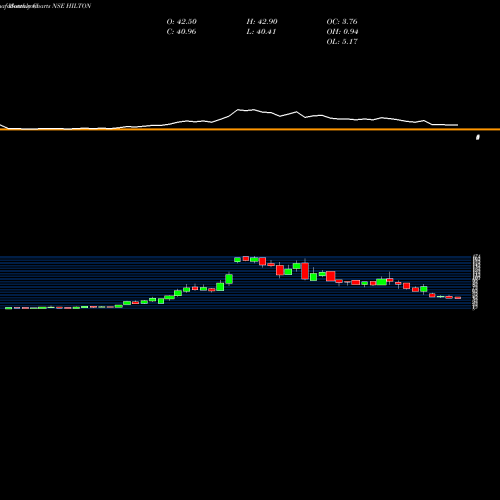Click the 'OH: 0.94' reading

[x=342, y=31]
